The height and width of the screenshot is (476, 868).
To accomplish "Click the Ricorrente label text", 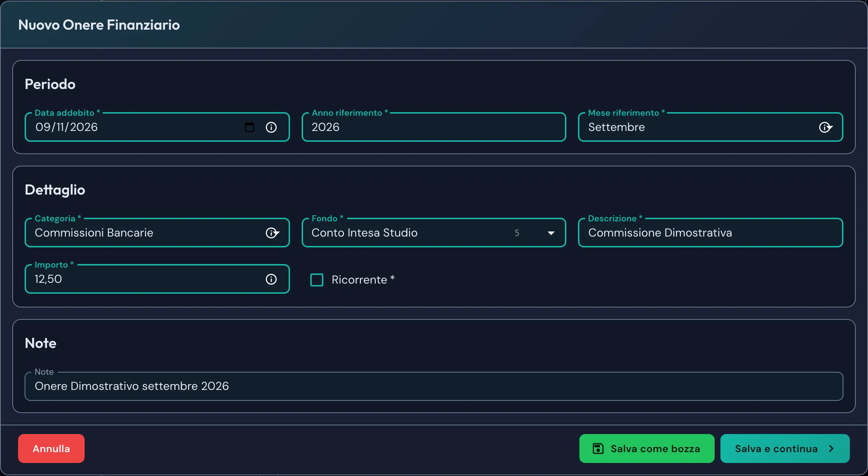I will click(x=363, y=280).
